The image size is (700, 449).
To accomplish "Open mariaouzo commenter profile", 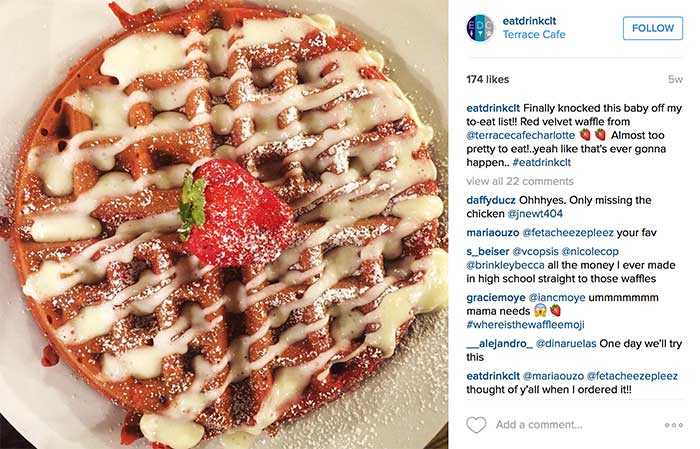I will [x=492, y=233].
